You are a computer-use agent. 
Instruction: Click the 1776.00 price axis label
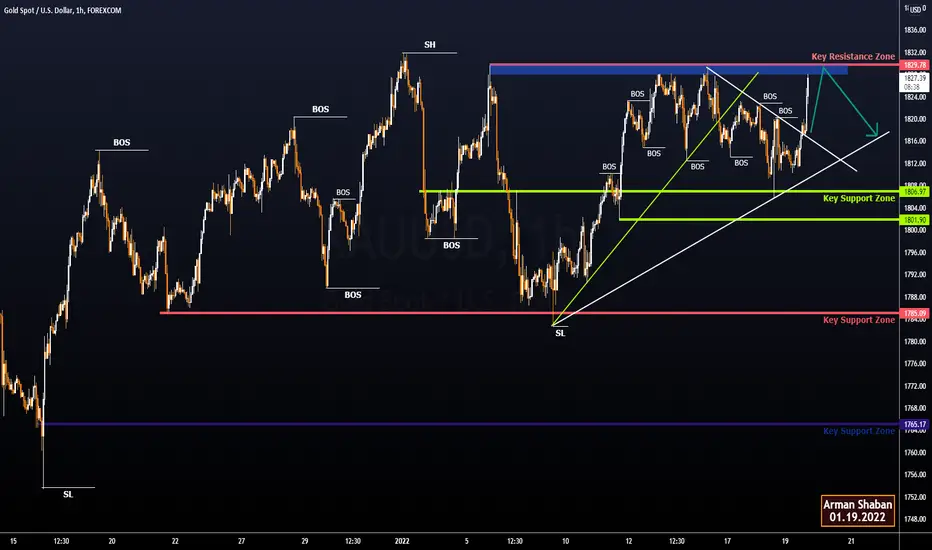(915, 363)
